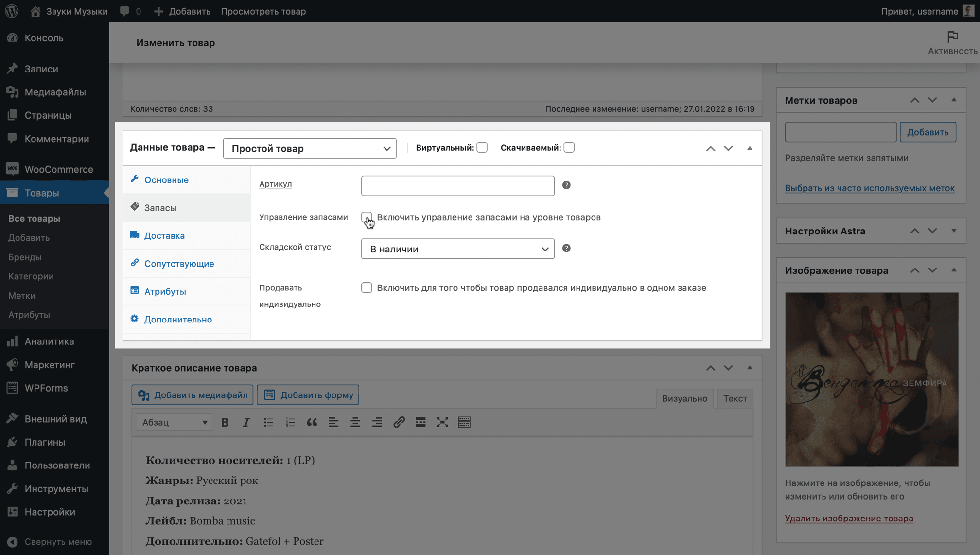Insert a numbered list
The height and width of the screenshot is (555, 980).
[x=290, y=422]
